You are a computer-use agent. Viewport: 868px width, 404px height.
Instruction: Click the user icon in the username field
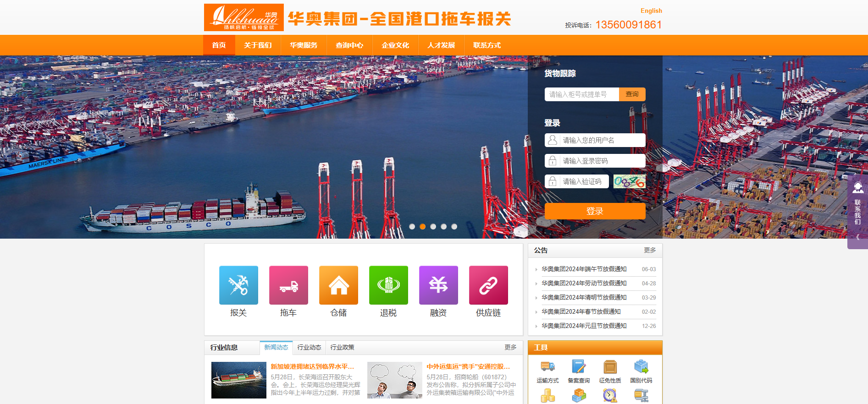click(553, 140)
